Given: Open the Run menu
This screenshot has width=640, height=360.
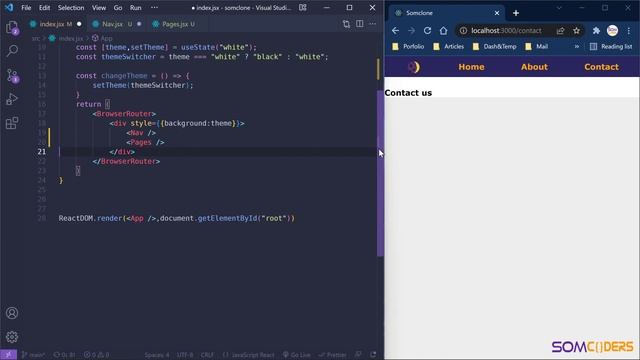Looking at the screenshot, I should click(136, 8).
